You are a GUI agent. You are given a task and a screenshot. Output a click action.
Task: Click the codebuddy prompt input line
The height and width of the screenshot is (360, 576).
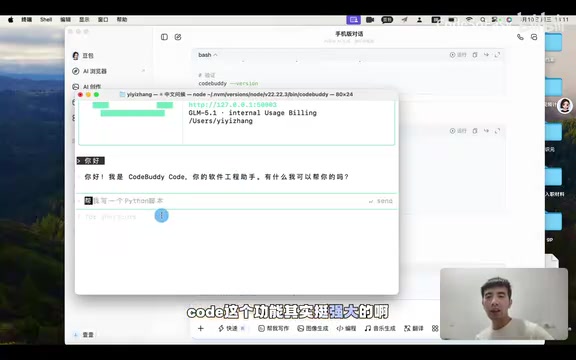pyautogui.click(x=237, y=201)
